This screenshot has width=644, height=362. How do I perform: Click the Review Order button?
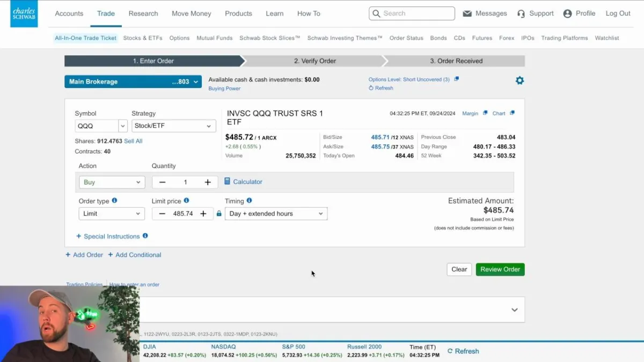click(x=500, y=269)
